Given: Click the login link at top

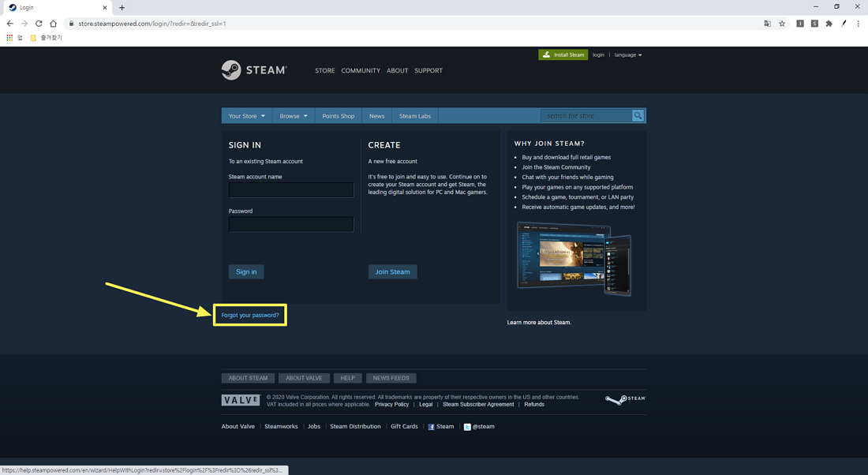Looking at the screenshot, I should tap(598, 54).
